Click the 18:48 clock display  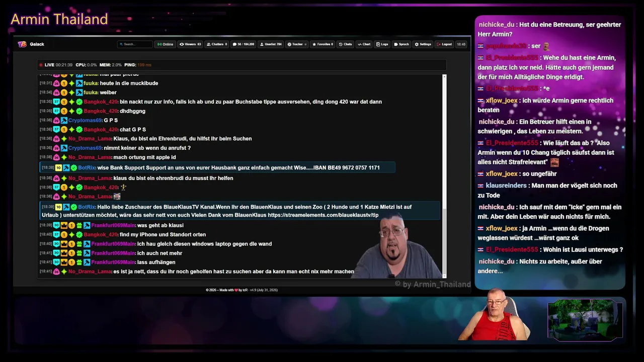tap(461, 44)
